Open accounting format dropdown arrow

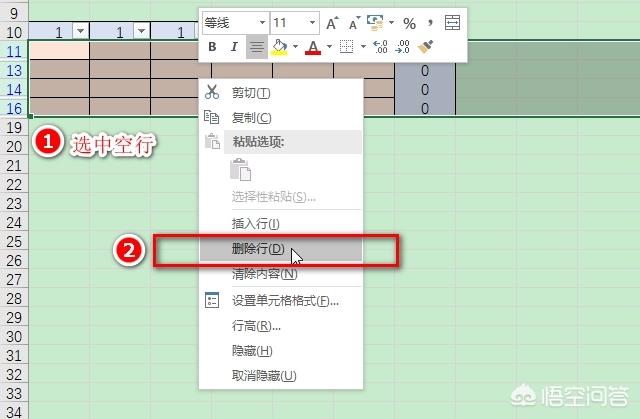tap(391, 23)
